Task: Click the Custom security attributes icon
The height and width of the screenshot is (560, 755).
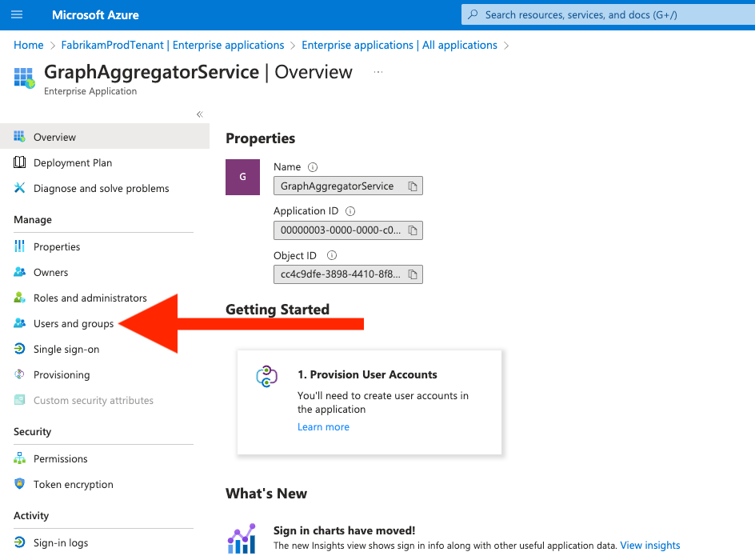Action: tap(19, 400)
